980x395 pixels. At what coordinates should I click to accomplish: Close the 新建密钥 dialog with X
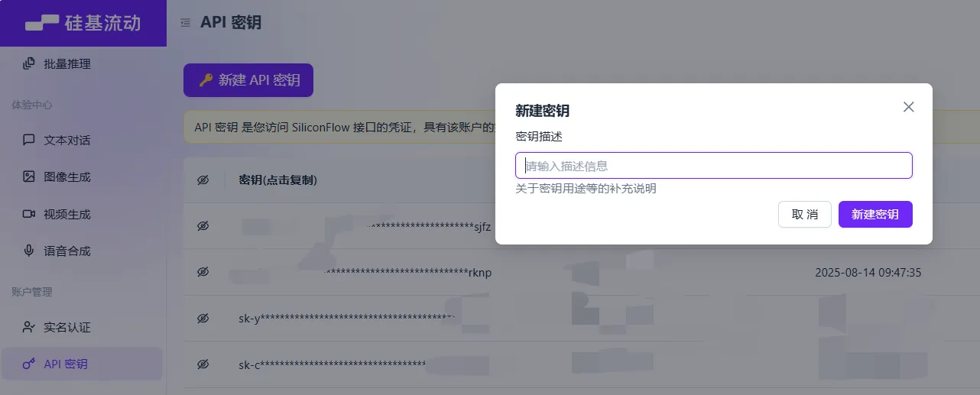908,107
